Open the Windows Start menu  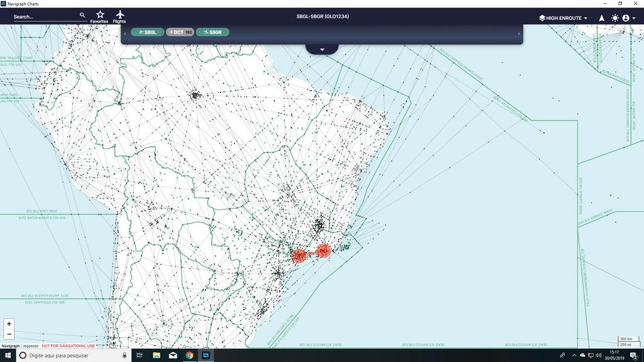click(8, 356)
